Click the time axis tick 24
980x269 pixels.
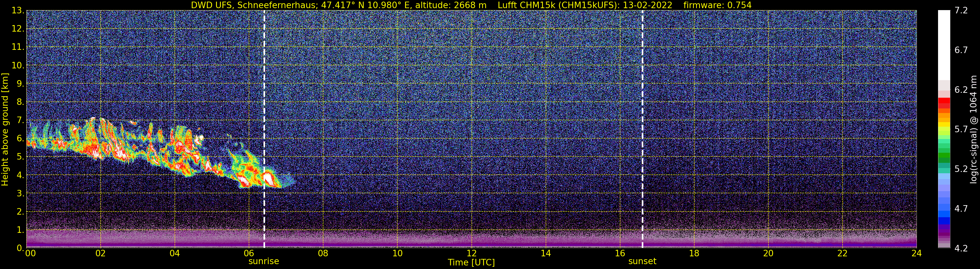(917, 253)
